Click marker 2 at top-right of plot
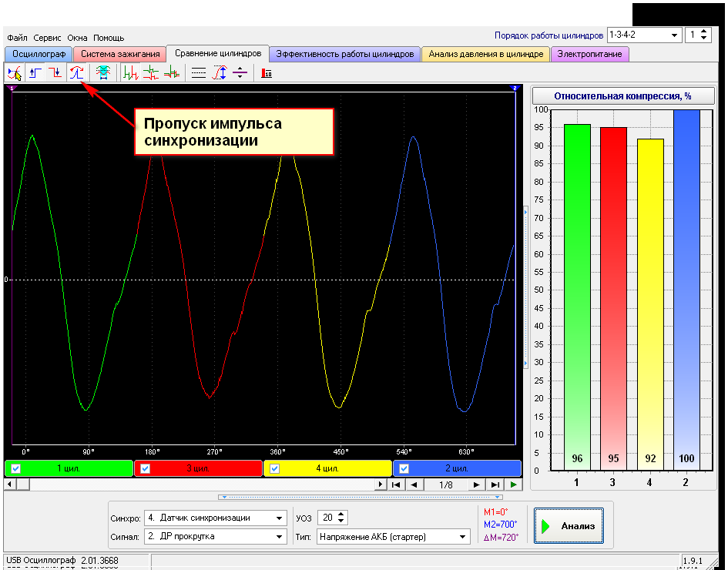Image resolution: width=728 pixels, height=570 pixels. click(514, 88)
